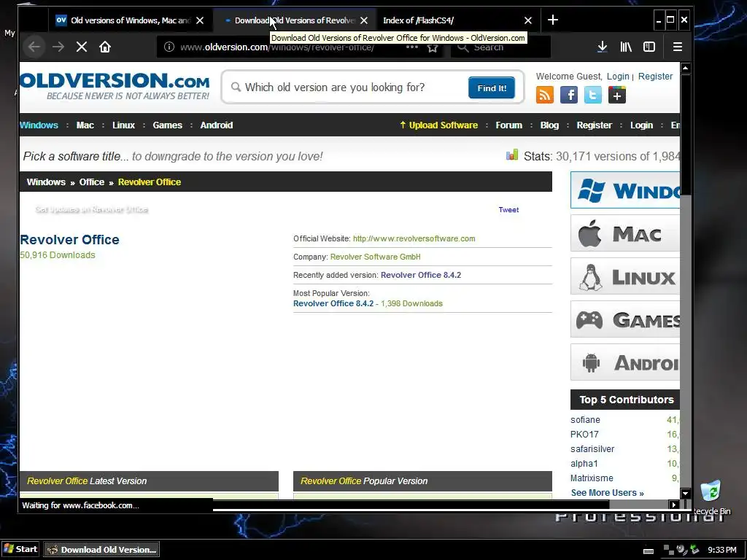The image size is (747, 560).
Task: Click See More Users link
Action: point(608,493)
